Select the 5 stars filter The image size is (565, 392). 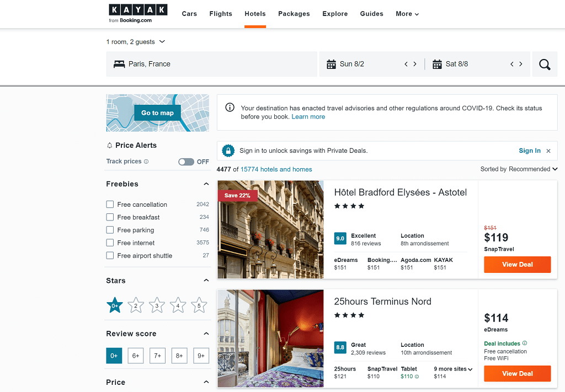tap(199, 305)
